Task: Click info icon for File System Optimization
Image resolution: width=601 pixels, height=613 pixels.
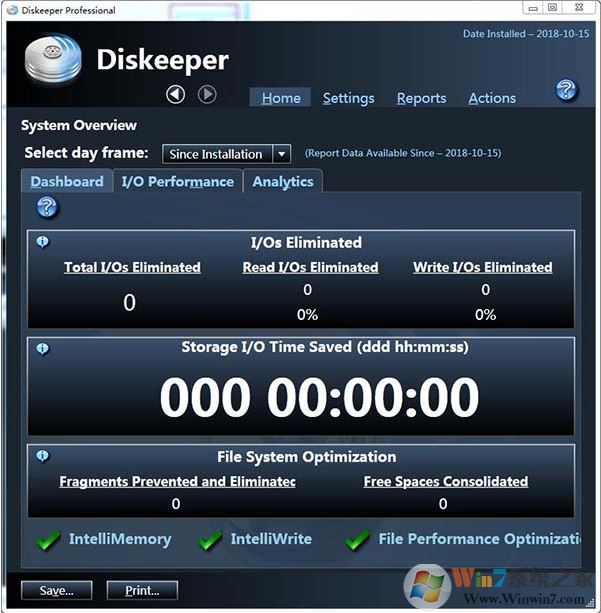Action: (x=43, y=456)
